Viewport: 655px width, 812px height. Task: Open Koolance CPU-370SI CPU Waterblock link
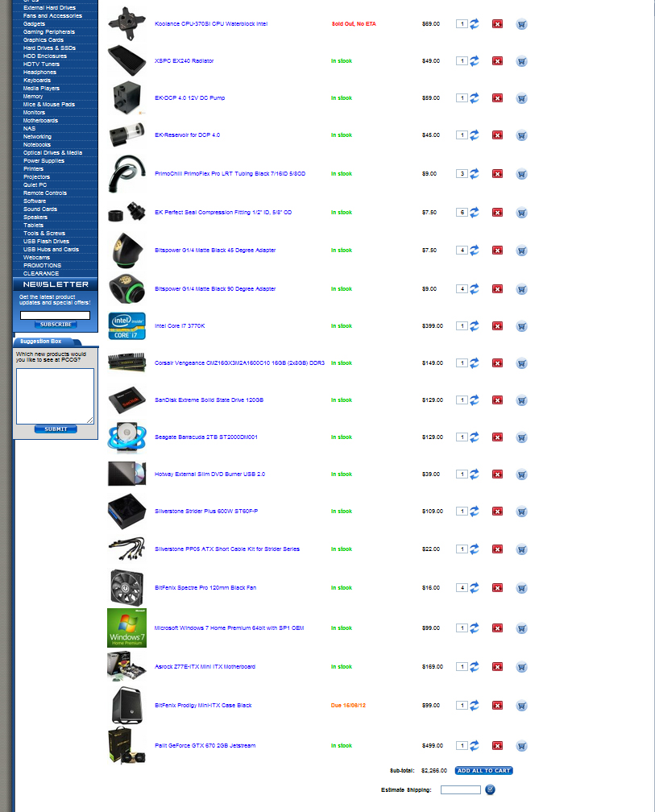coord(211,24)
